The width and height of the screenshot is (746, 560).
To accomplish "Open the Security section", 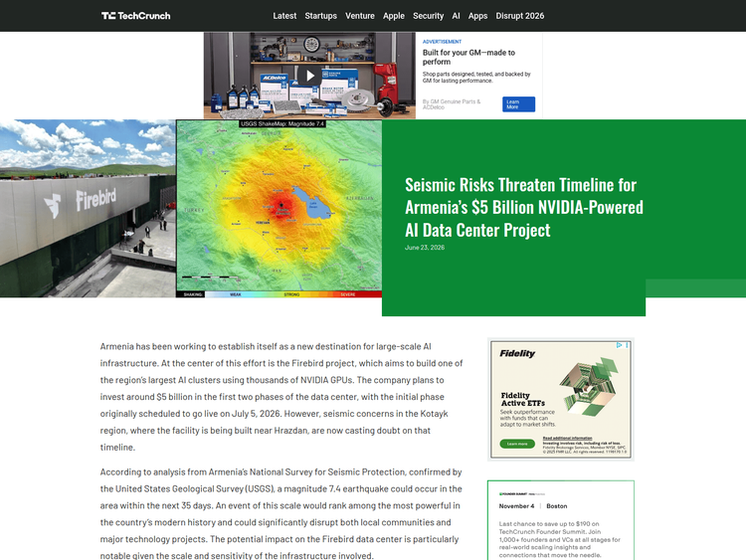I will pyautogui.click(x=428, y=16).
